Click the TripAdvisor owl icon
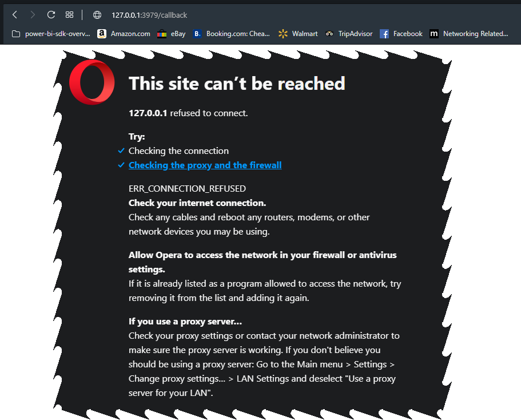521x420 pixels. [x=329, y=34]
